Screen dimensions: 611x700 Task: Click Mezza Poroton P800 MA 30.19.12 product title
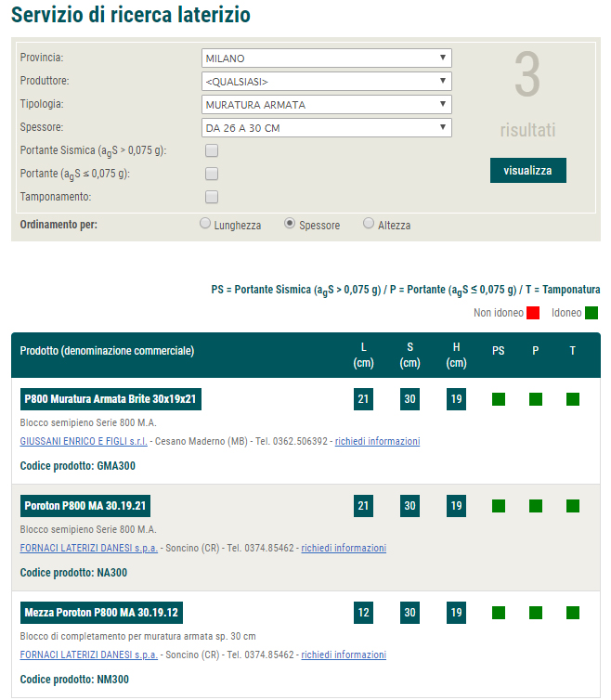pos(101,613)
